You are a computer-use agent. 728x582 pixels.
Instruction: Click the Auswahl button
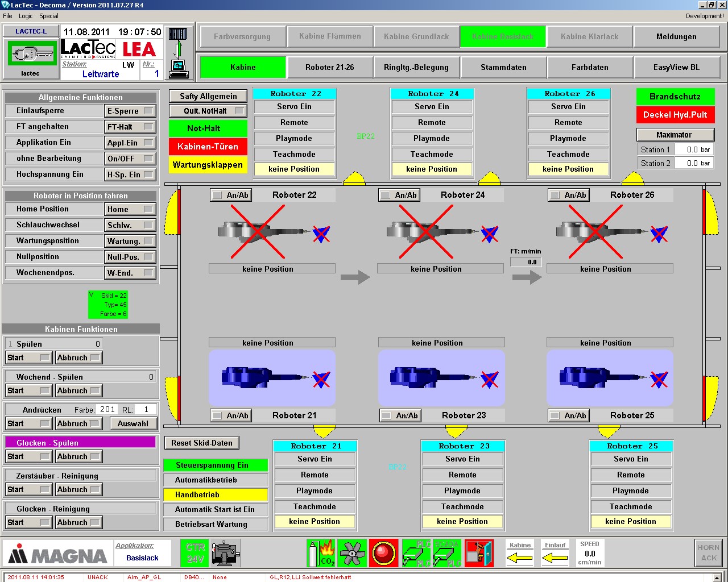133,423
